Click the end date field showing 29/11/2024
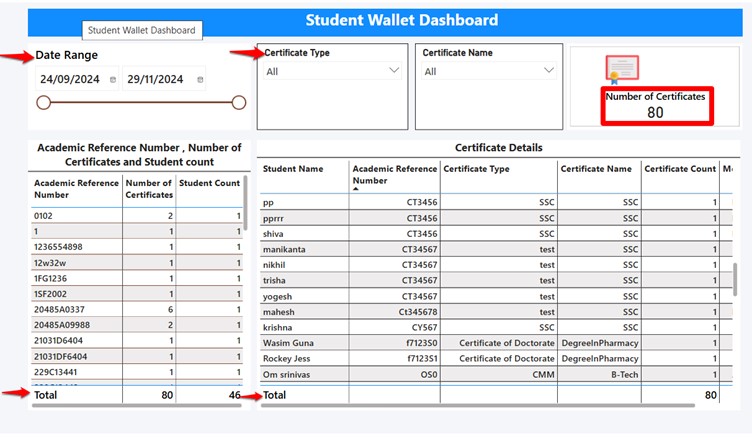The height and width of the screenshot is (439, 752). point(155,80)
